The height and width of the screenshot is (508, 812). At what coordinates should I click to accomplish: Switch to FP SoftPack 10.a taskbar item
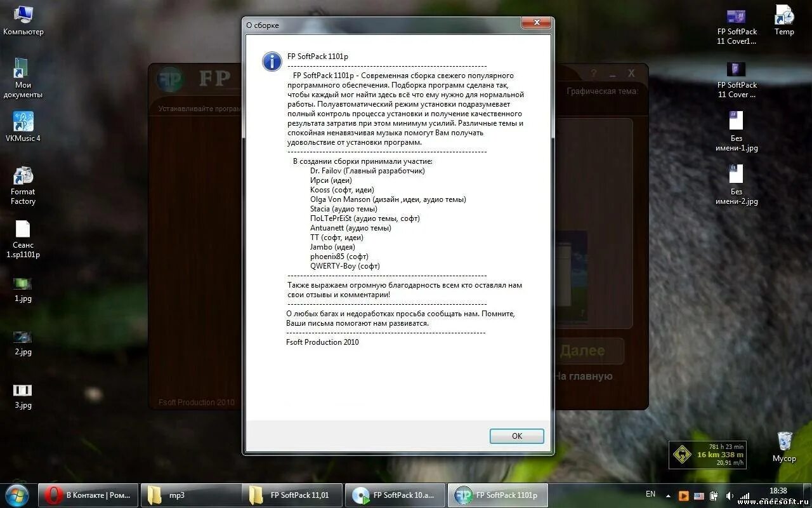395,495
